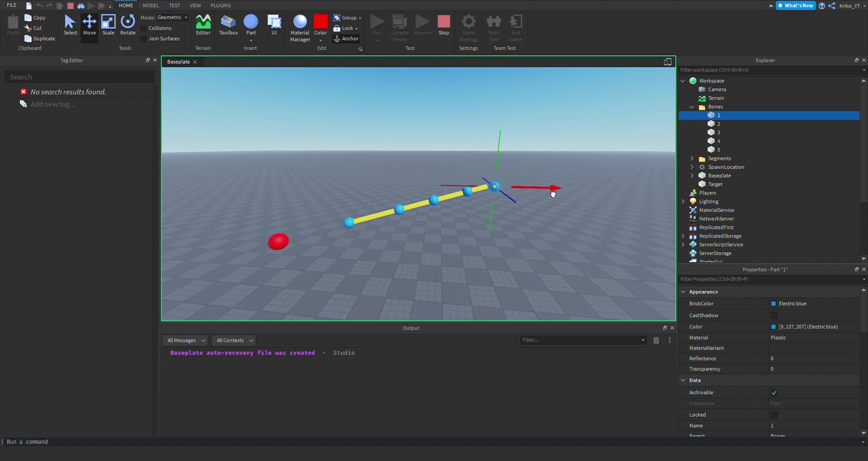Collapse the Bones folder
This screenshot has height=461, width=868.
[692, 107]
